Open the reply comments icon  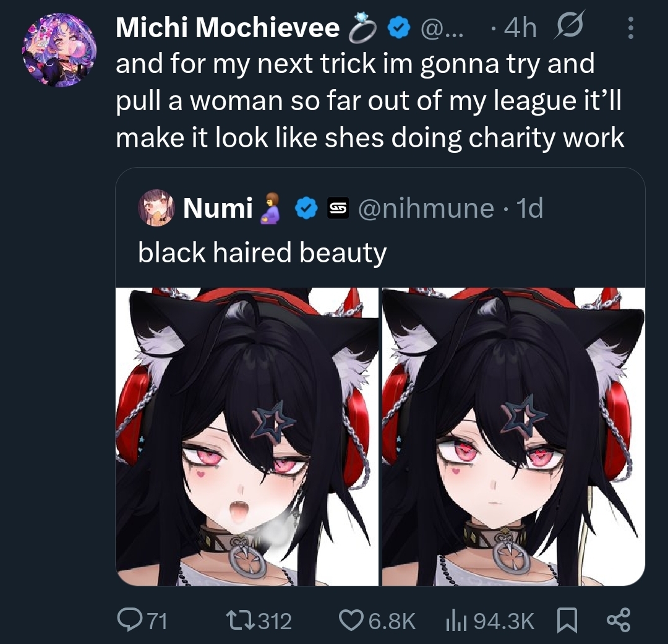(x=127, y=620)
